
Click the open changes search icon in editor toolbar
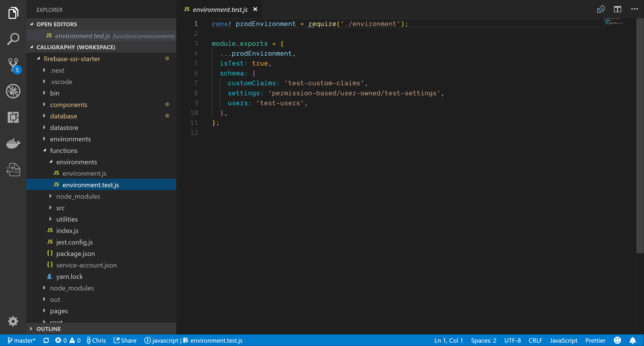[x=601, y=9]
